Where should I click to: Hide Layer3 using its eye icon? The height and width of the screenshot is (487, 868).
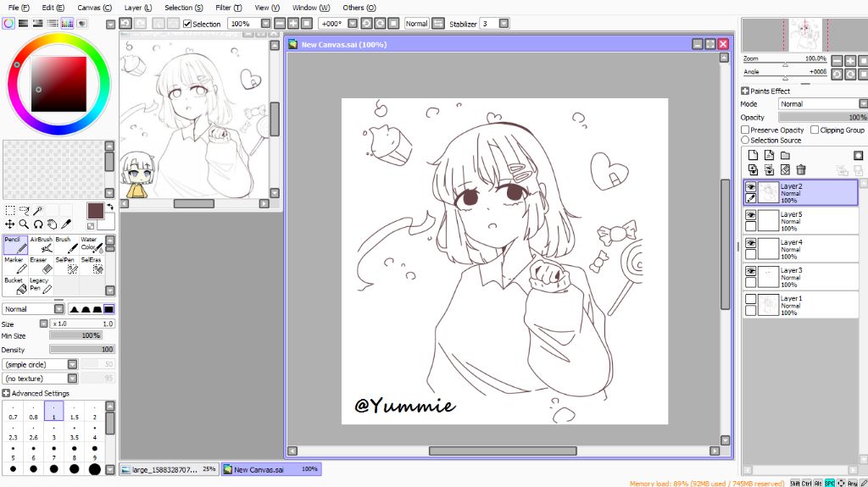751,271
